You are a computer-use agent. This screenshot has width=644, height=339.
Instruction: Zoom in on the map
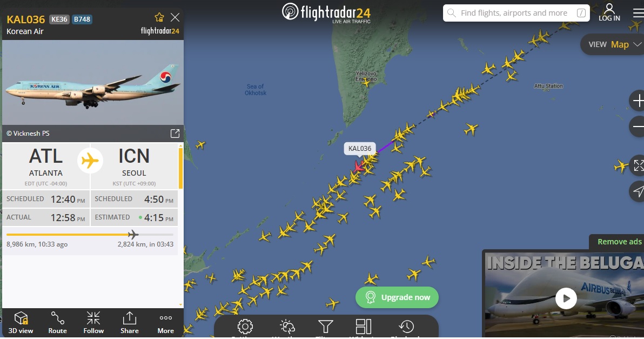click(638, 101)
